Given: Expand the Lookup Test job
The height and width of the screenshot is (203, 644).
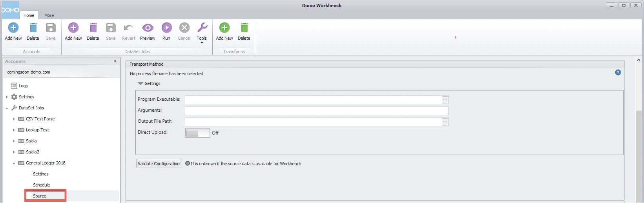Looking at the screenshot, I should 14,130.
